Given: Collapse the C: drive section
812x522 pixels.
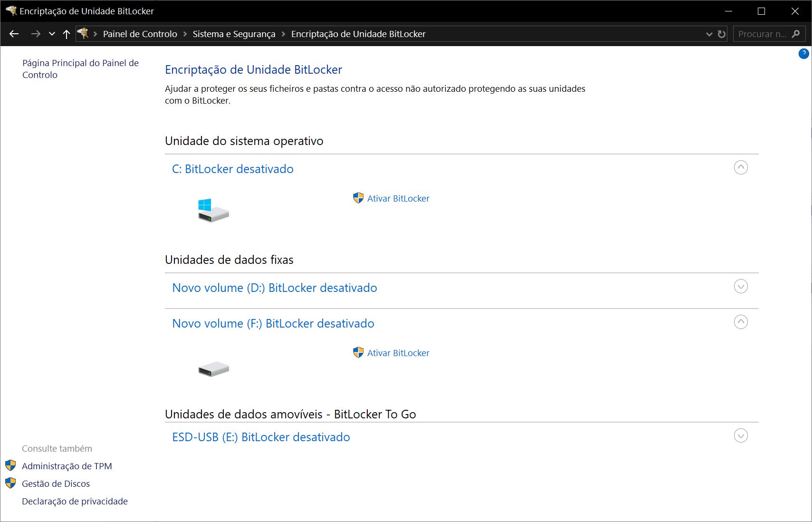Looking at the screenshot, I should coord(741,167).
